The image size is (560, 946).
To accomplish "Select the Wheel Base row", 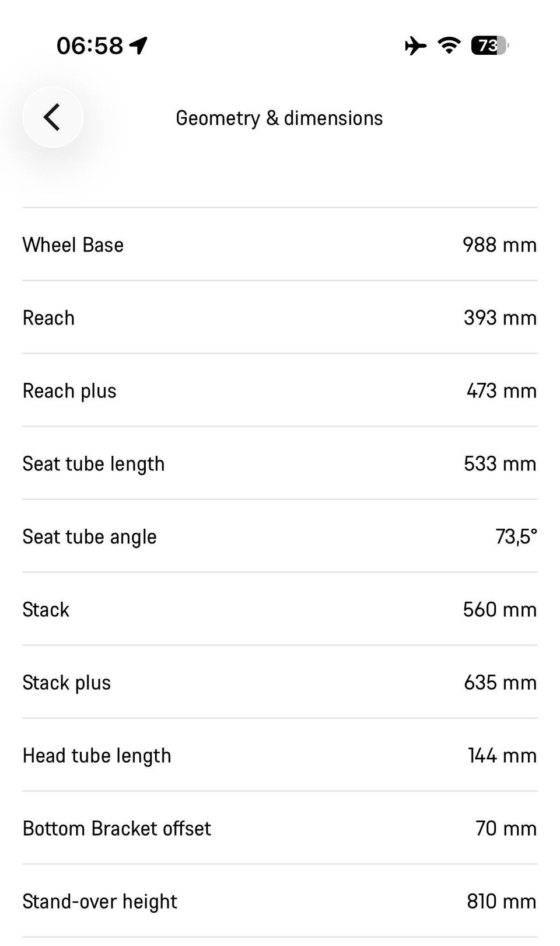I will pos(279,245).
